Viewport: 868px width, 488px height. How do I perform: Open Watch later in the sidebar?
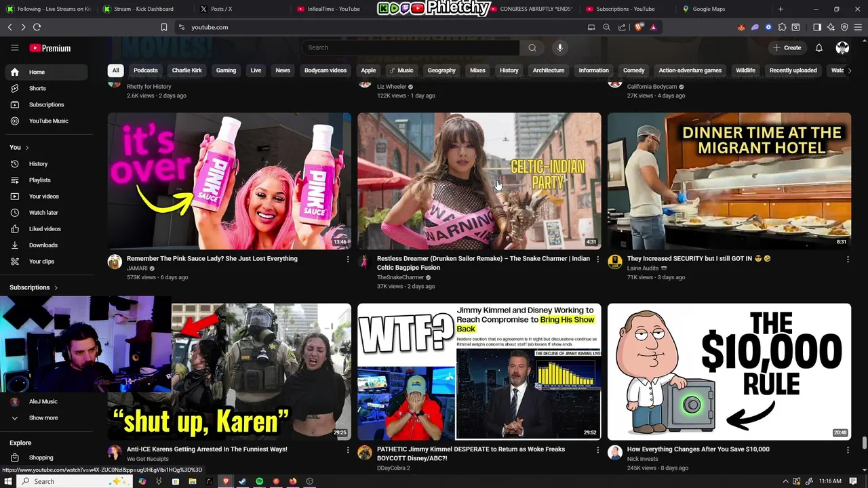click(46, 213)
